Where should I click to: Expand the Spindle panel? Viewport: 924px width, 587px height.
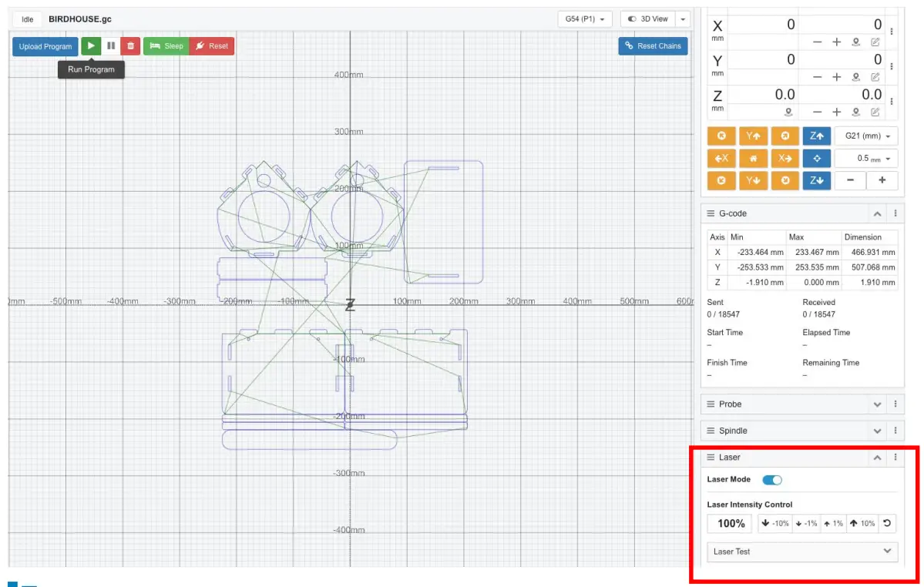click(877, 431)
